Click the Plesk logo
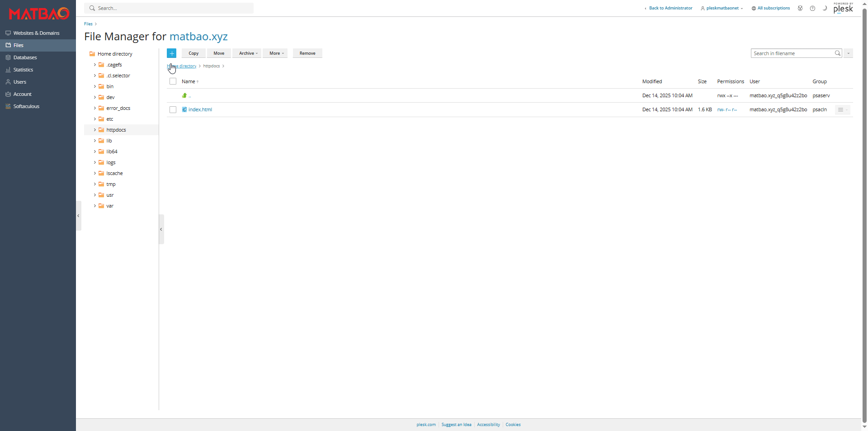Image resolution: width=868 pixels, height=431 pixels. 843,8
